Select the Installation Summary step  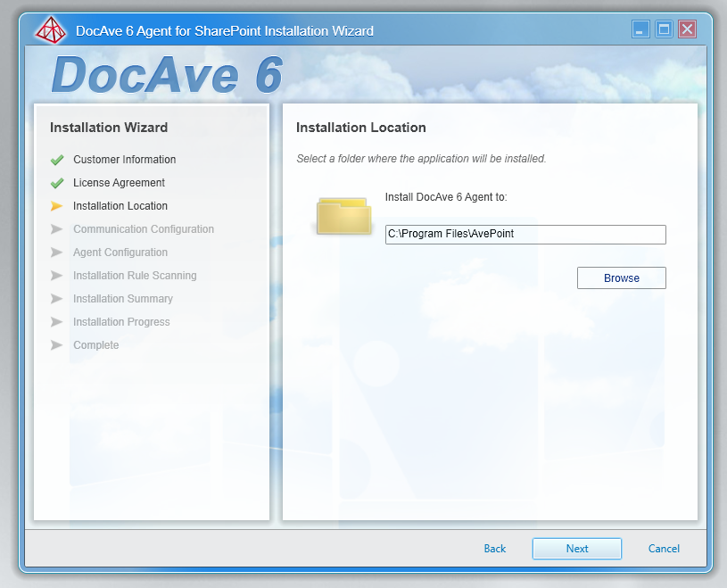coord(123,298)
